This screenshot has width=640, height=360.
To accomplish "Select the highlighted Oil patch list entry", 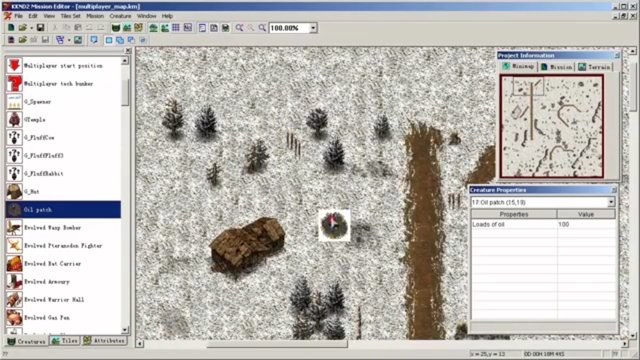I will tap(63, 209).
